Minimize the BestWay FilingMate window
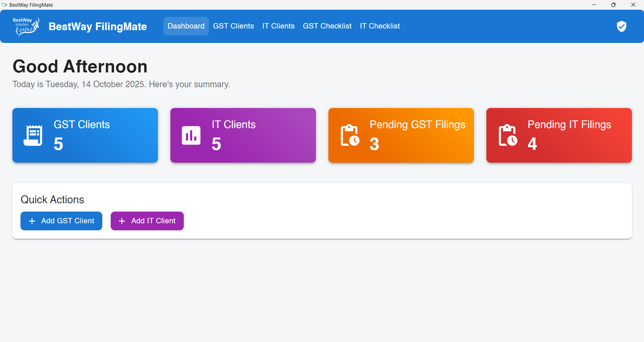 click(594, 5)
